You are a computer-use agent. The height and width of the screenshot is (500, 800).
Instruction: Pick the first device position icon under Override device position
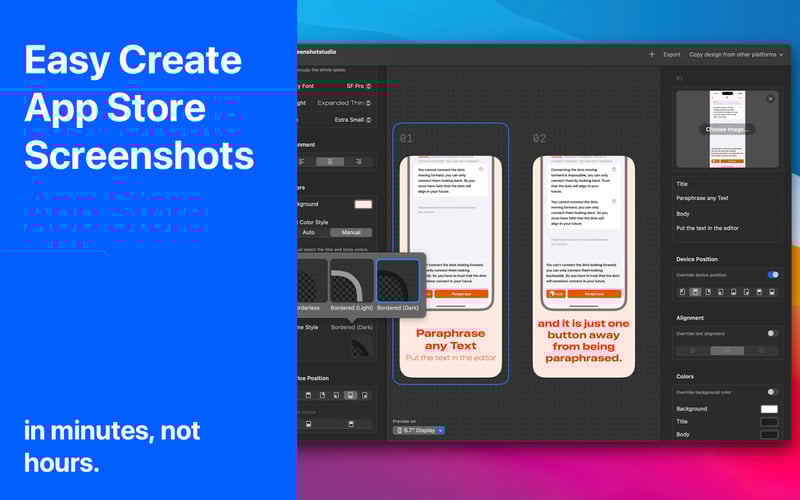click(682, 292)
